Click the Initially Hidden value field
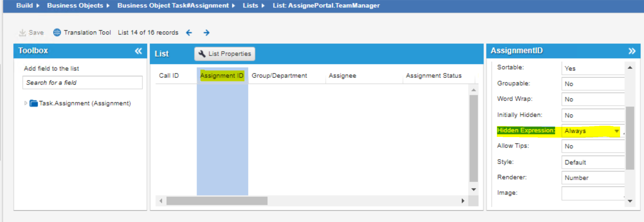 [x=593, y=115]
